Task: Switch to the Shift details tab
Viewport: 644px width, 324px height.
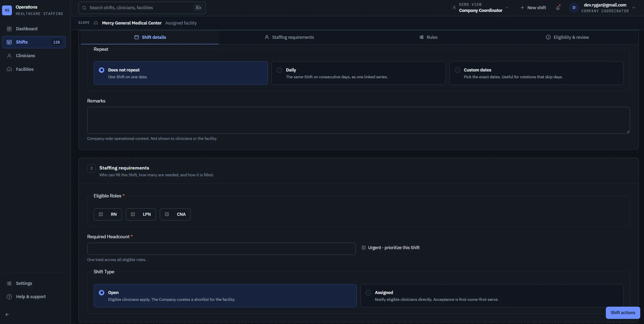Action: pos(150,37)
